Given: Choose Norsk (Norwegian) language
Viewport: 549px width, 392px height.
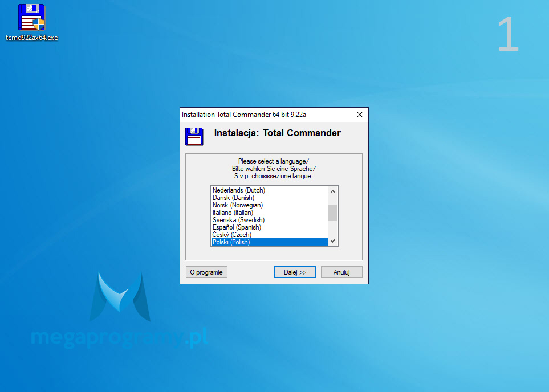Looking at the screenshot, I should [269, 205].
